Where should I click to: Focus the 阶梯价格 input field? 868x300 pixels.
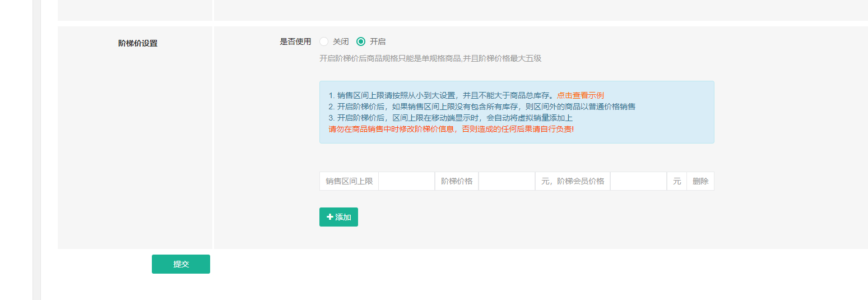[x=507, y=181]
